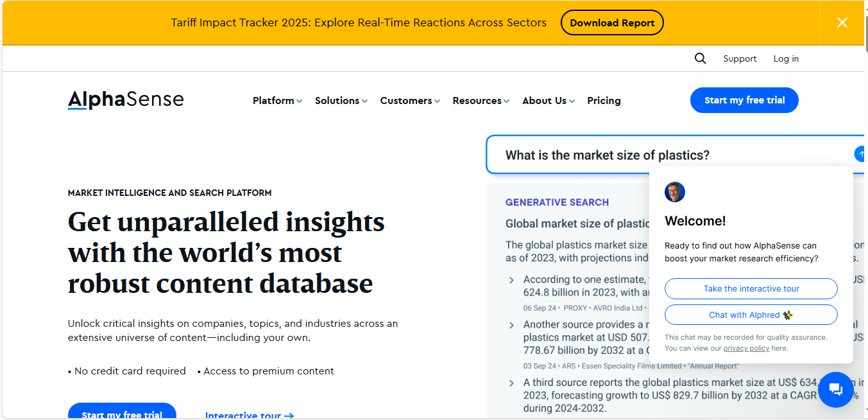This screenshot has width=868, height=420.
Task: Expand the About Us menu
Action: 549,100
